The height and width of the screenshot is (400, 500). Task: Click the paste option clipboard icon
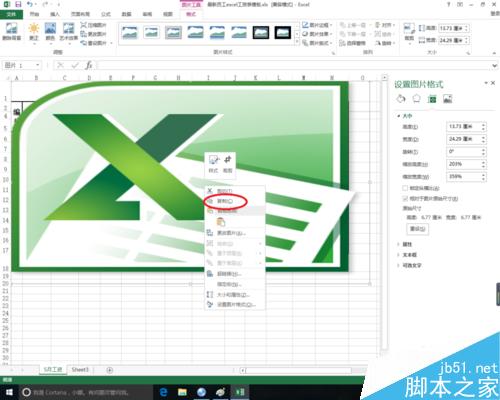point(221,222)
